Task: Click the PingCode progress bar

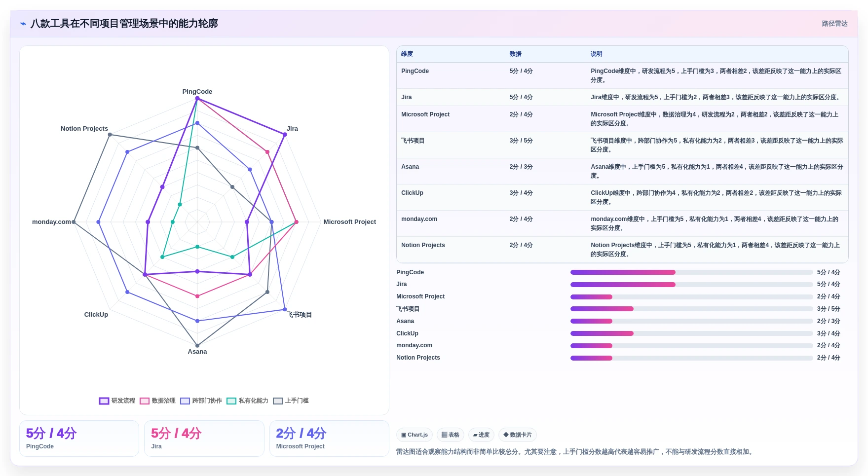Action: tap(691, 272)
